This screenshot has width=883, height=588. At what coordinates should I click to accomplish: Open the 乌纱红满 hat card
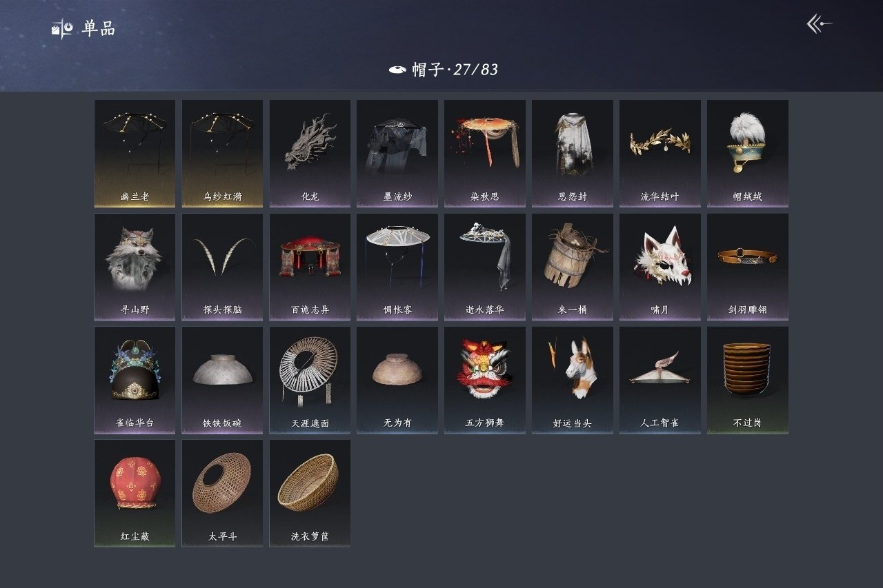[x=222, y=154]
